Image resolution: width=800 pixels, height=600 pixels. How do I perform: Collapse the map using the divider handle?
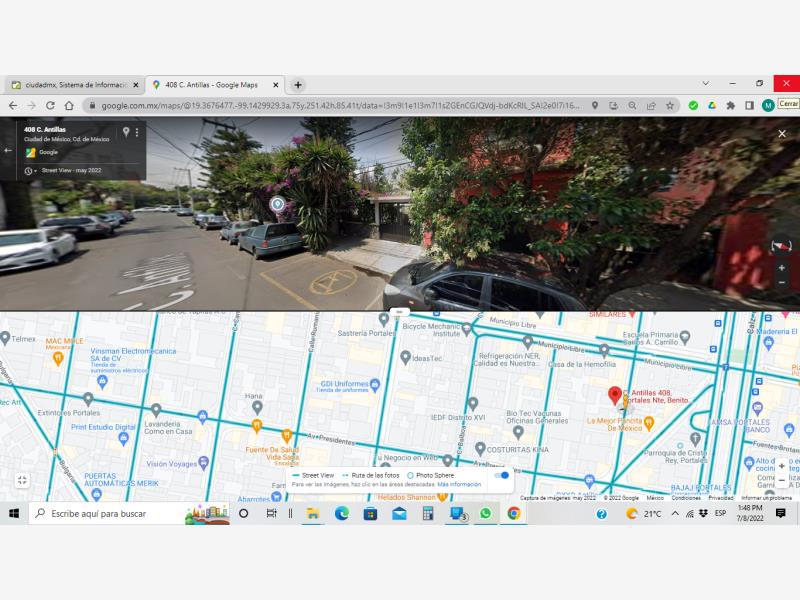pos(399,311)
